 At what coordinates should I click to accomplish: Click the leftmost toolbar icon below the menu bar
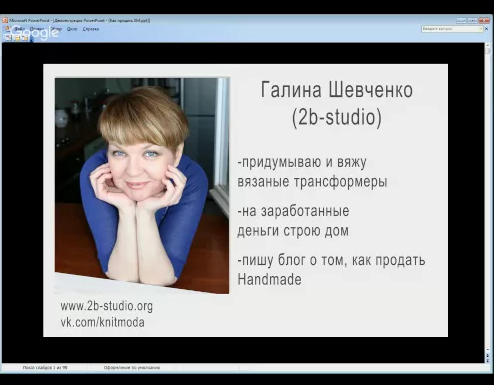tap(8, 38)
